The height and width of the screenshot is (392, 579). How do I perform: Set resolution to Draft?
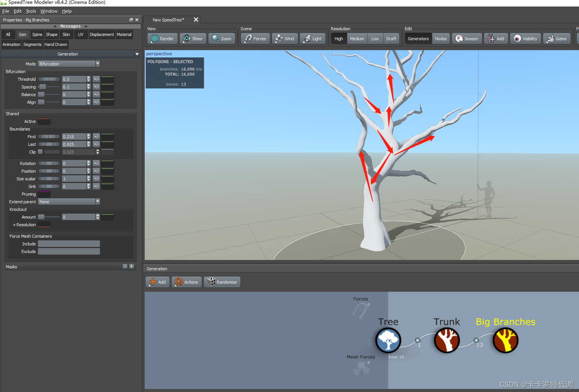click(x=391, y=39)
